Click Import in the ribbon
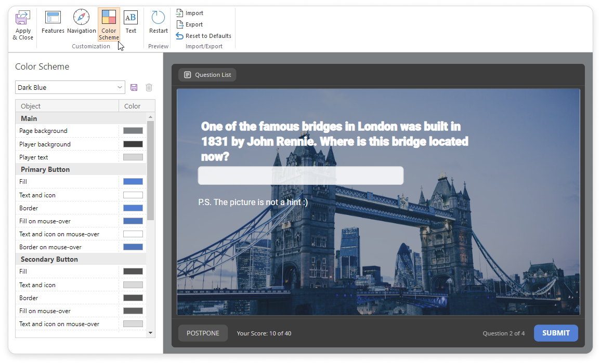This screenshot has height=364, width=601. 190,13
